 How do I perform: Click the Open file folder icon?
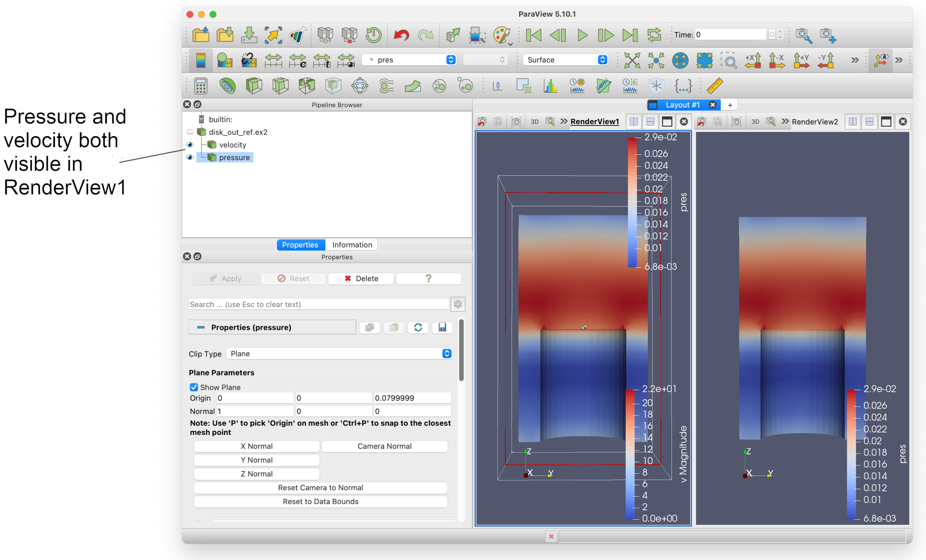click(201, 35)
